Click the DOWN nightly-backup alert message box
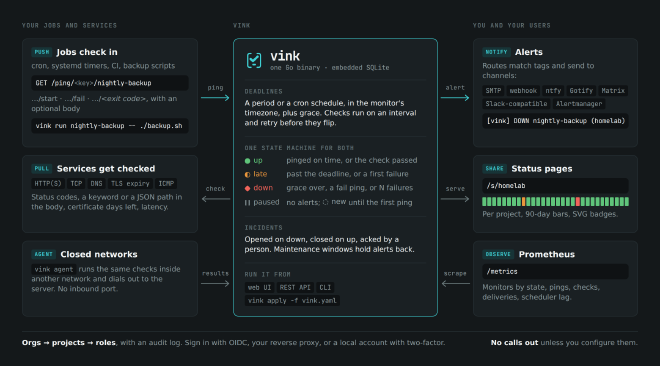Image resolution: width=660 pixels, height=366 pixels. pyautogui.click(x=556, y=121)
